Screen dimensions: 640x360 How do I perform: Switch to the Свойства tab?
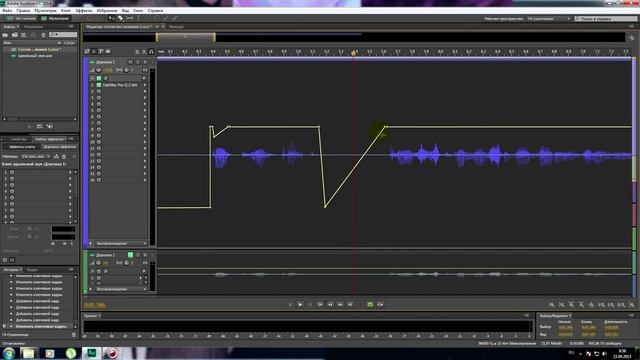coord(18,139)
